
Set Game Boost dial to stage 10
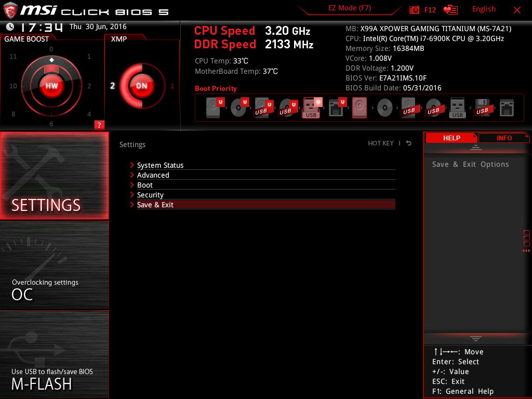coord(13,86)
